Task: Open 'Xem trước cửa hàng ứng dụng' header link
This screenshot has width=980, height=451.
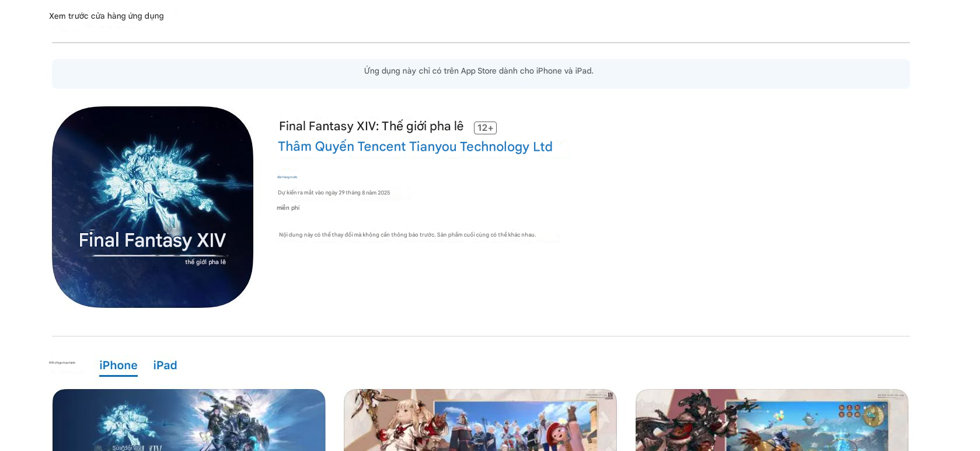Action: [x=106, y=16]
